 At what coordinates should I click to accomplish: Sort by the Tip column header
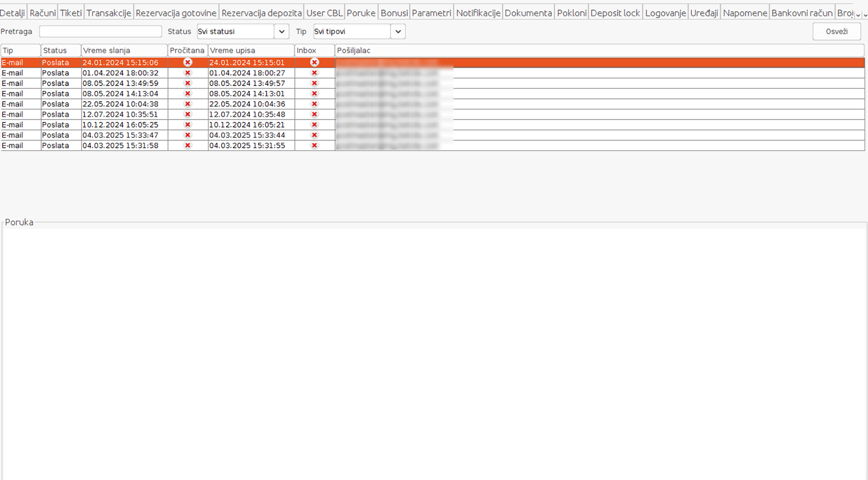pos(21,50)
